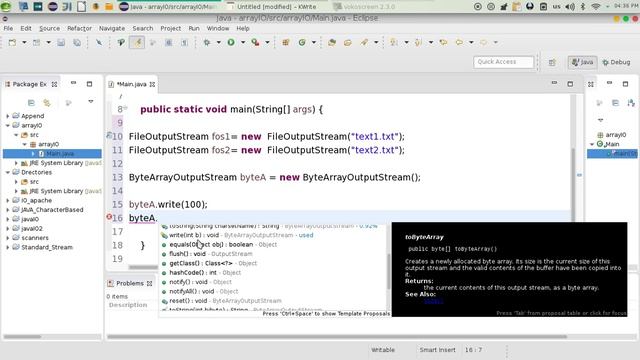Click the New file toolbar icon
Image resolution: width=640 pixels, height=360 pixels.
click(x=12, y=42)
